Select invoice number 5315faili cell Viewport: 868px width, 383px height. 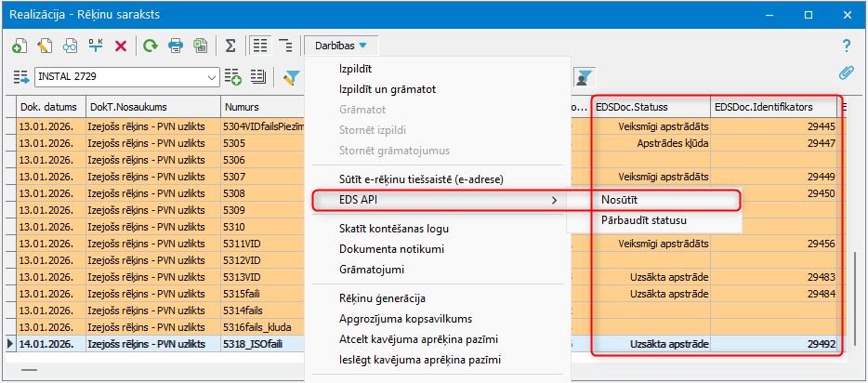pyautogui.click(x=262, y=294)
